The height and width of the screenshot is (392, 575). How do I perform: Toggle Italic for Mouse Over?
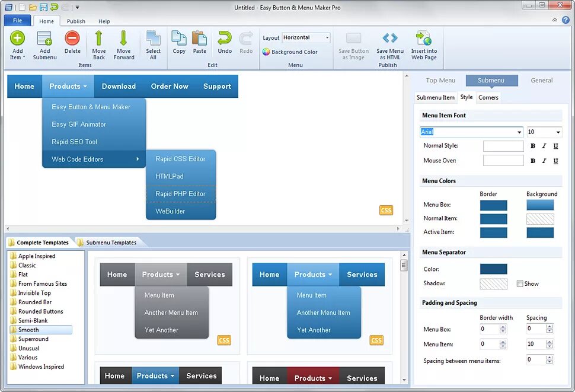pyautogui.click(x=544, y=161)
